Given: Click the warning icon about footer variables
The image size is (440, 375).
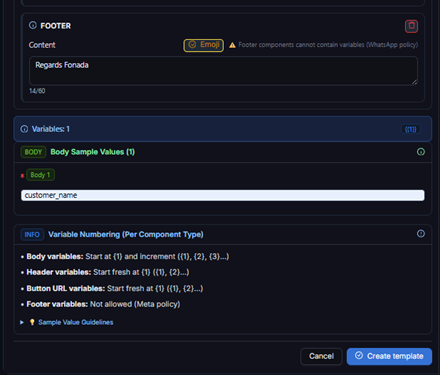Looking at the screenshot, I should tap(232, 45).
